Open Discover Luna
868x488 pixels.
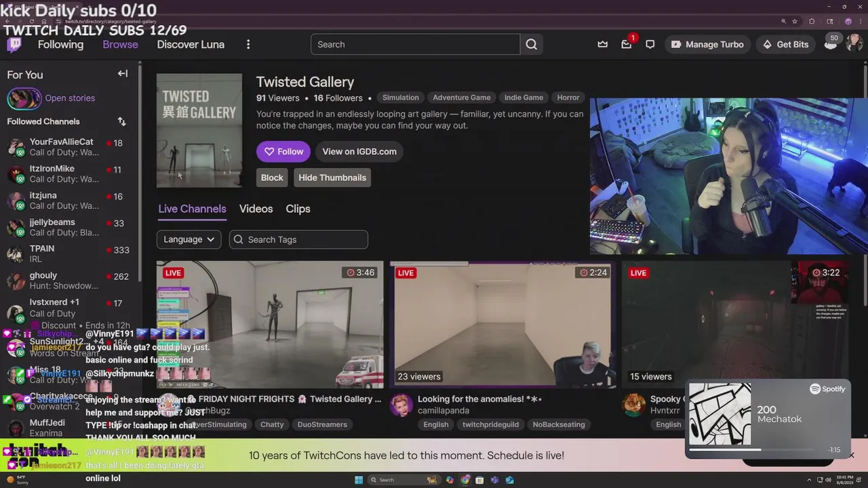point(191,44)
